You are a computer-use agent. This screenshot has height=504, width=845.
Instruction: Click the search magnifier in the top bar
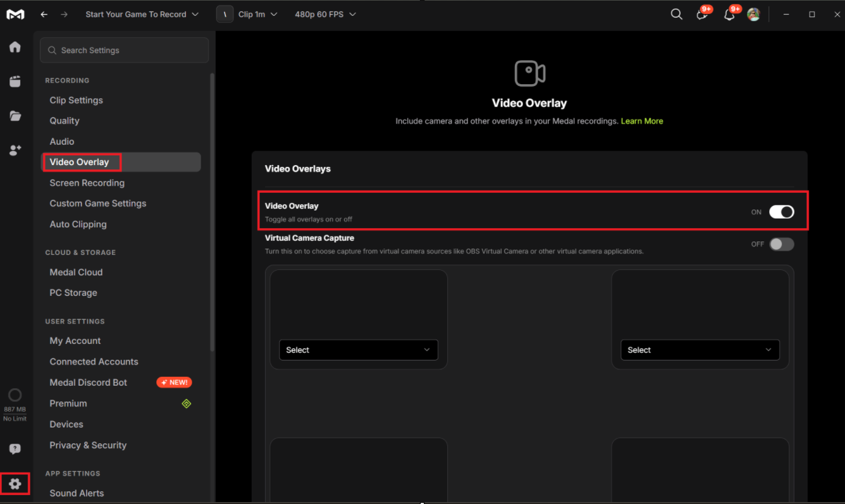(676, 14)
